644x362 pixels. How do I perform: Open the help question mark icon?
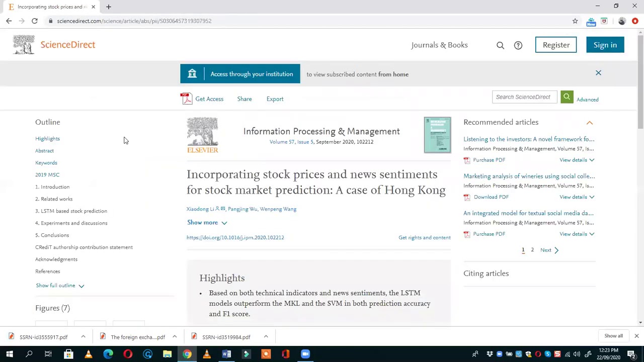pos(518,45)
